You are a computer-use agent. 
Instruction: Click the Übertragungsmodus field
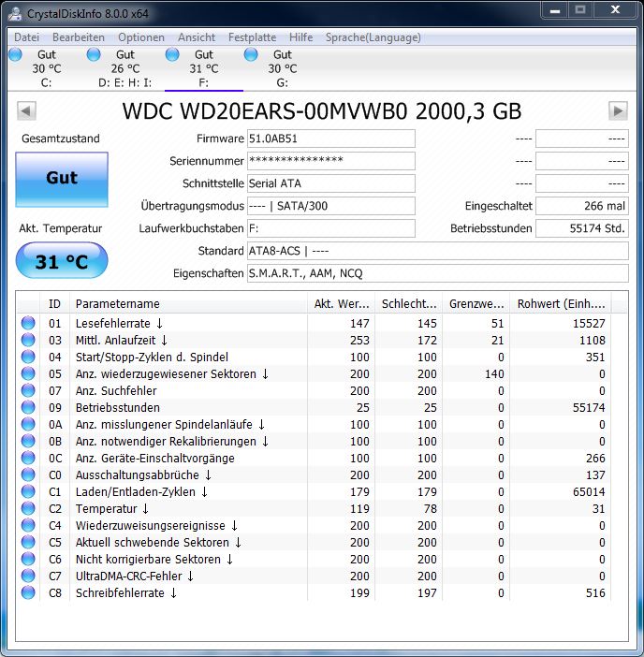point(331,206)
